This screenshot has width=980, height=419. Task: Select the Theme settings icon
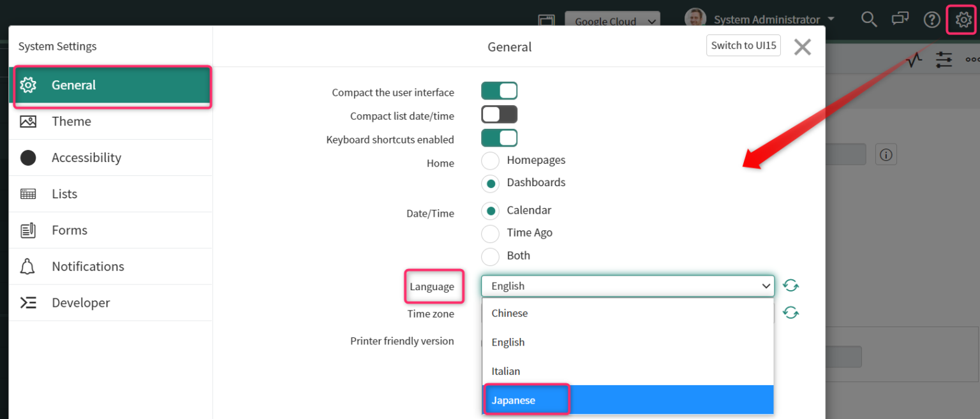click(x=28, y=121)
